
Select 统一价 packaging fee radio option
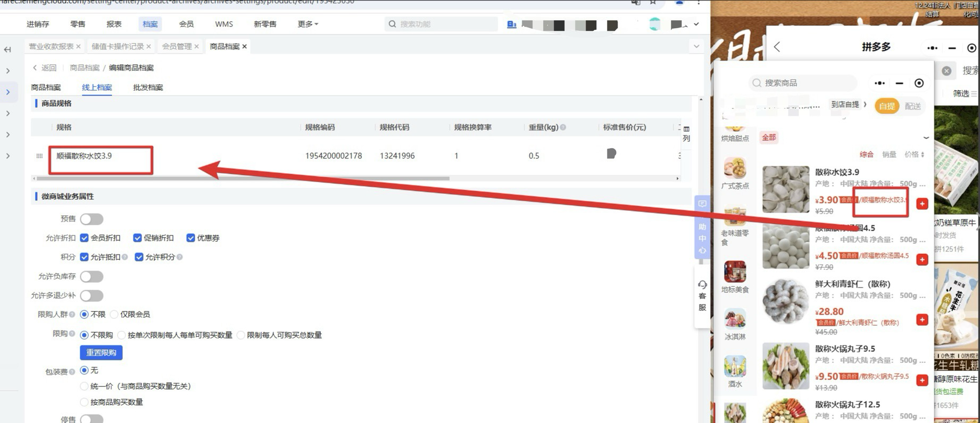pyautogui.click(x=84, y=386)
